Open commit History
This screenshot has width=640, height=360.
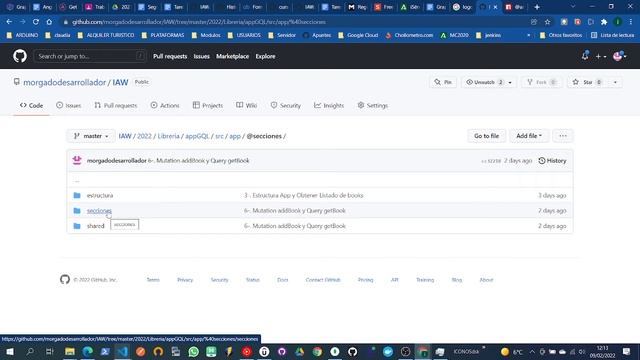pyautogui.click(x=552, y=161)
